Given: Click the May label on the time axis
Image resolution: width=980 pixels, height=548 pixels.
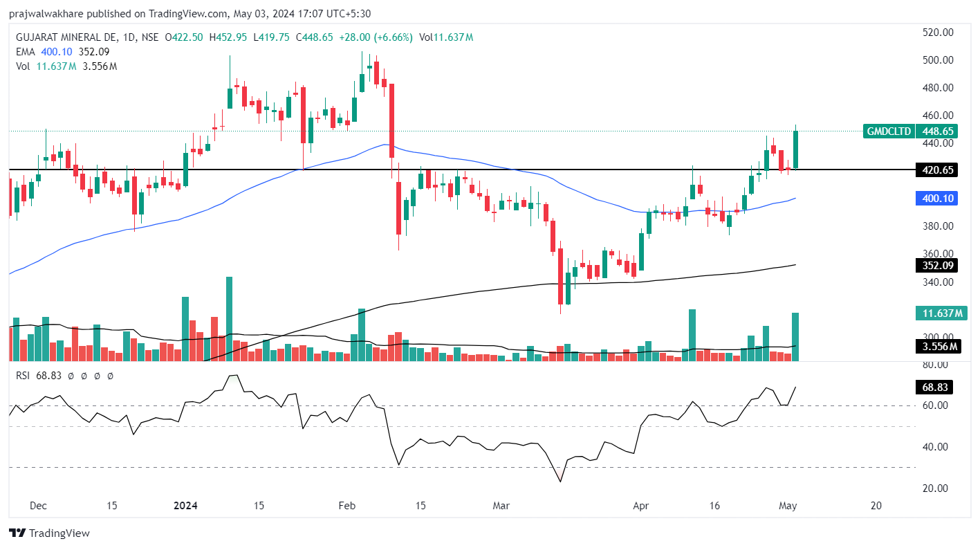Looking at the screenshot, I should click(x=789, y=506).
